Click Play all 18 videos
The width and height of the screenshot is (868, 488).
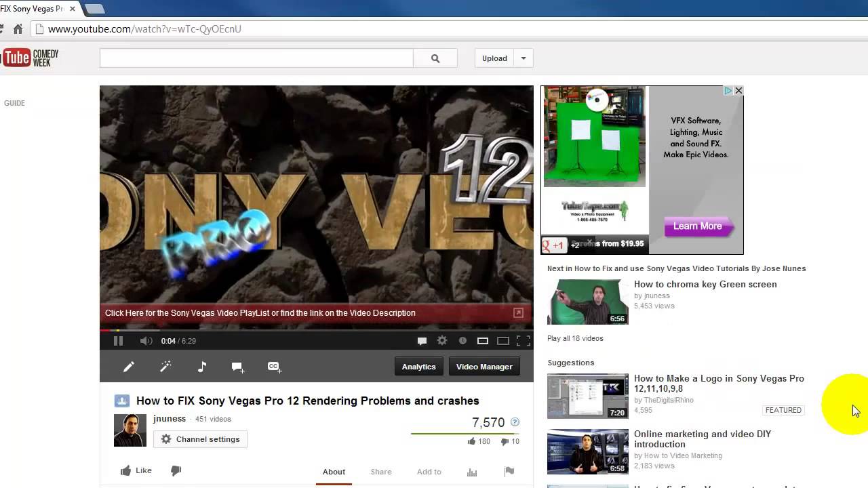click(x=575, y=338)
